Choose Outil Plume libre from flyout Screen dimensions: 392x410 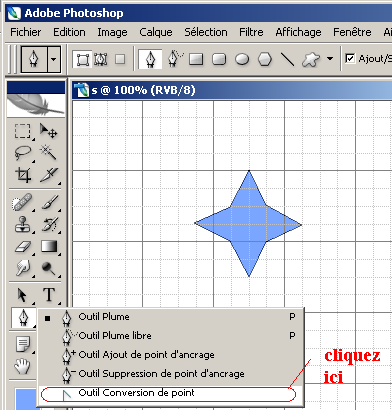171,336
